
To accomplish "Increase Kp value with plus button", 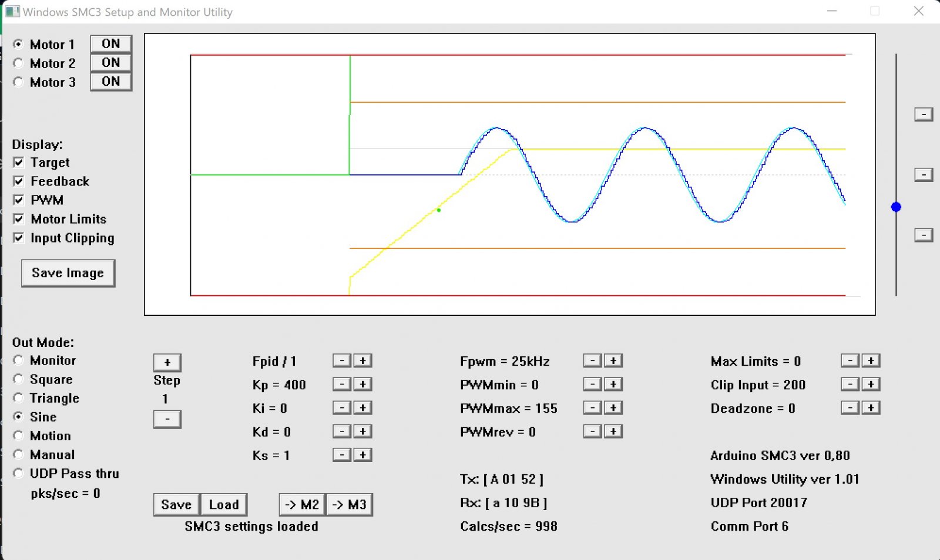I will click(x=363, y=384).
